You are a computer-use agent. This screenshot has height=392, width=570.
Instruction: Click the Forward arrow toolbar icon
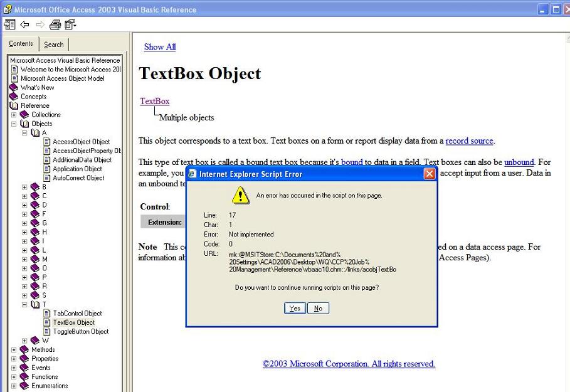[40, 24]
